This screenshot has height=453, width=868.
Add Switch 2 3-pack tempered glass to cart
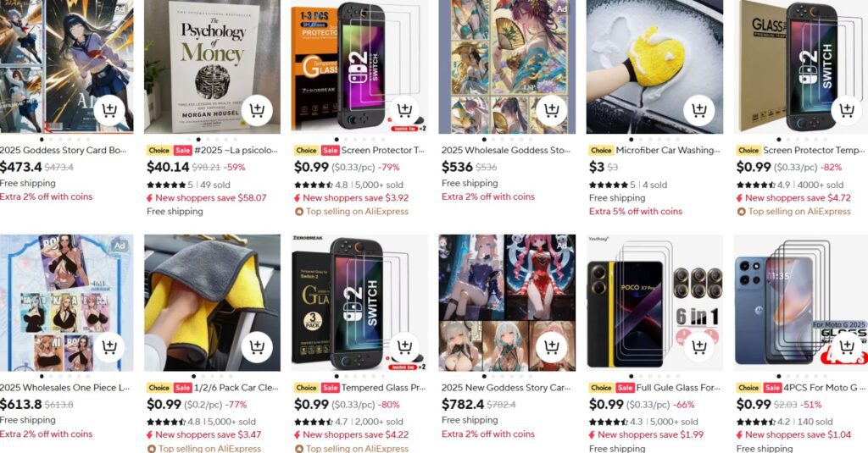click(404, 347)
